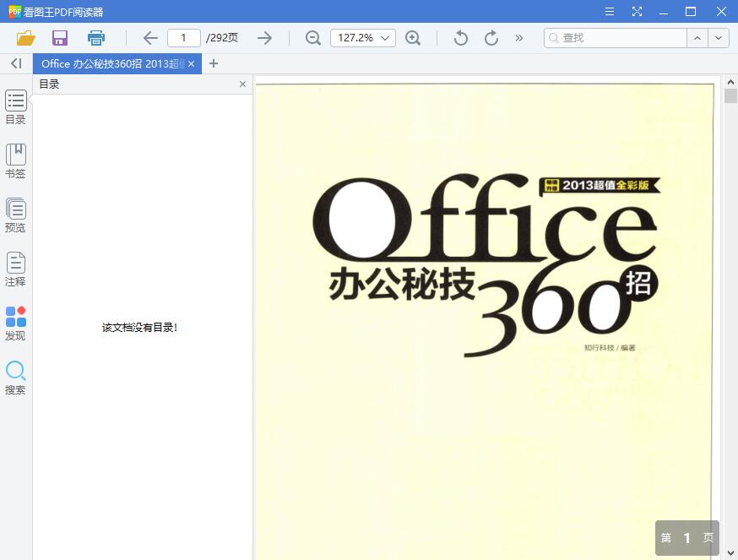The width and height of the screenshot is (738, 560).
Task: Add a new tab with plus
Action: (214, 63)
